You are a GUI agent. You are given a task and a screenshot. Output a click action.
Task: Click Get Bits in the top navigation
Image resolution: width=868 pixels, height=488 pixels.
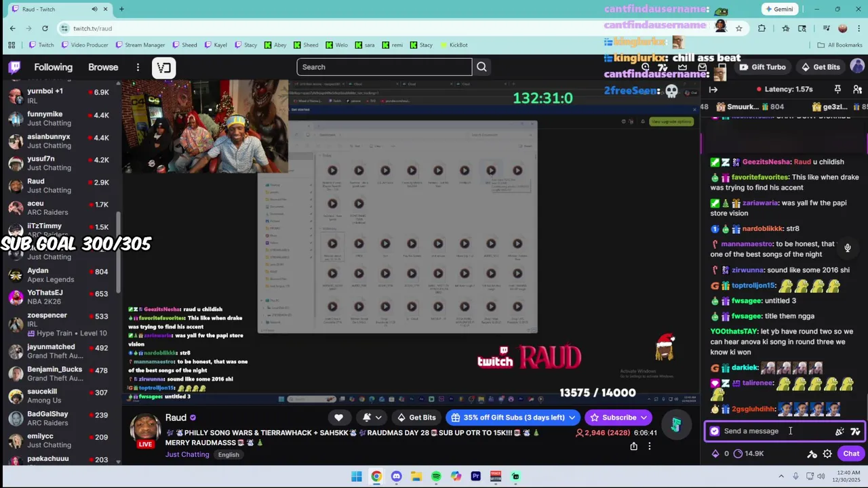821,67
